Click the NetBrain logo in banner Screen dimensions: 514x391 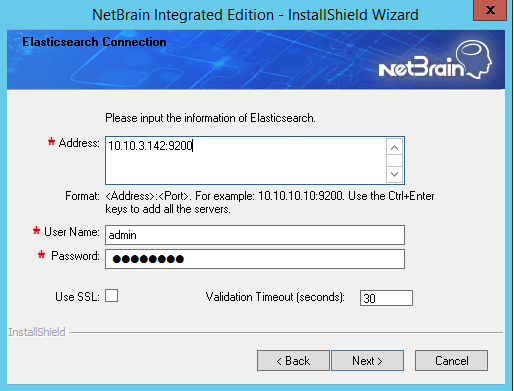435,60
